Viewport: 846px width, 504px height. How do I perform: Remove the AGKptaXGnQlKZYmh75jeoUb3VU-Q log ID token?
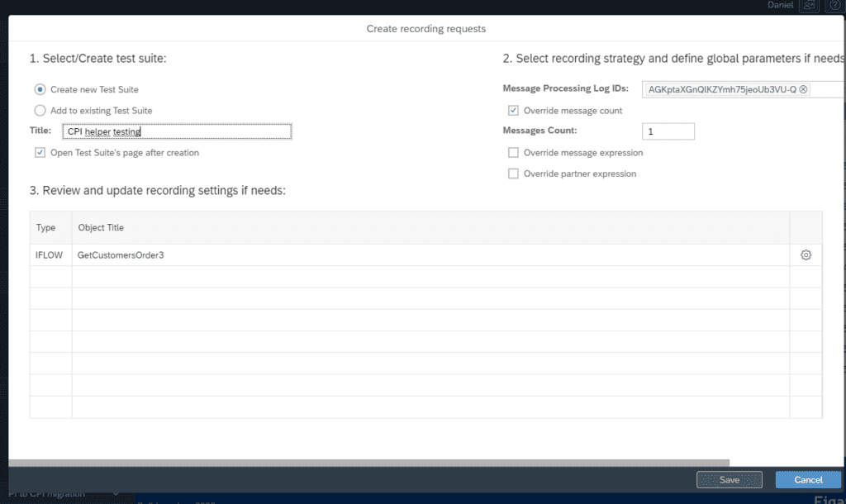point(803,89)
